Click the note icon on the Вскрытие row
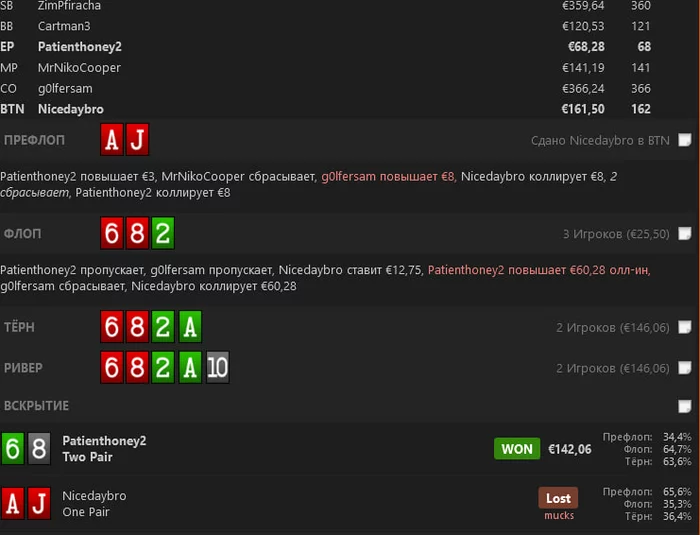Screen dimensions: 700x535 684,406
